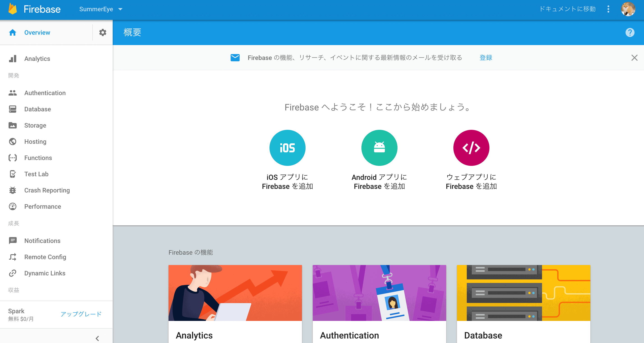Click the アップグレード upgrade link
Image resolution: width=644 pixels, height=343 pixels.
pyautogui.click(x=81, y=314)
